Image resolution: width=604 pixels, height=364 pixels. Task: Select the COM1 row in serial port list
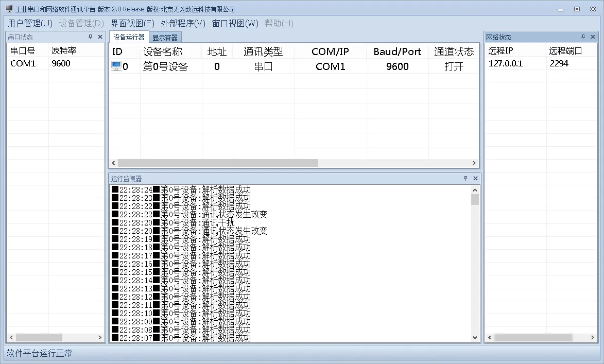pos(23,63)
